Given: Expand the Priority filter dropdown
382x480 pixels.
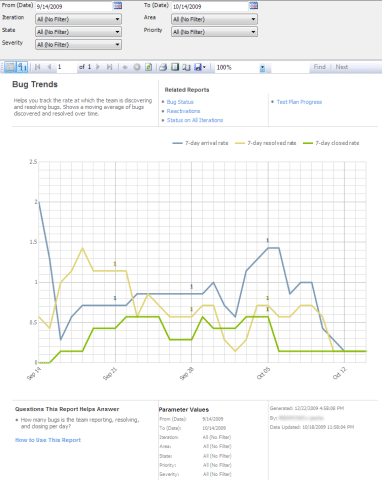Looking at the screenshot, I should point(214,32).
